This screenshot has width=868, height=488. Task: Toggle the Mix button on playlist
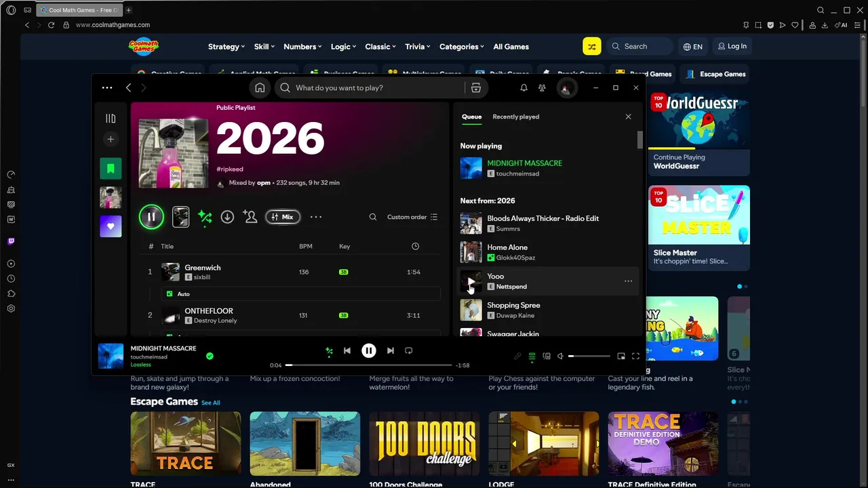282,217
